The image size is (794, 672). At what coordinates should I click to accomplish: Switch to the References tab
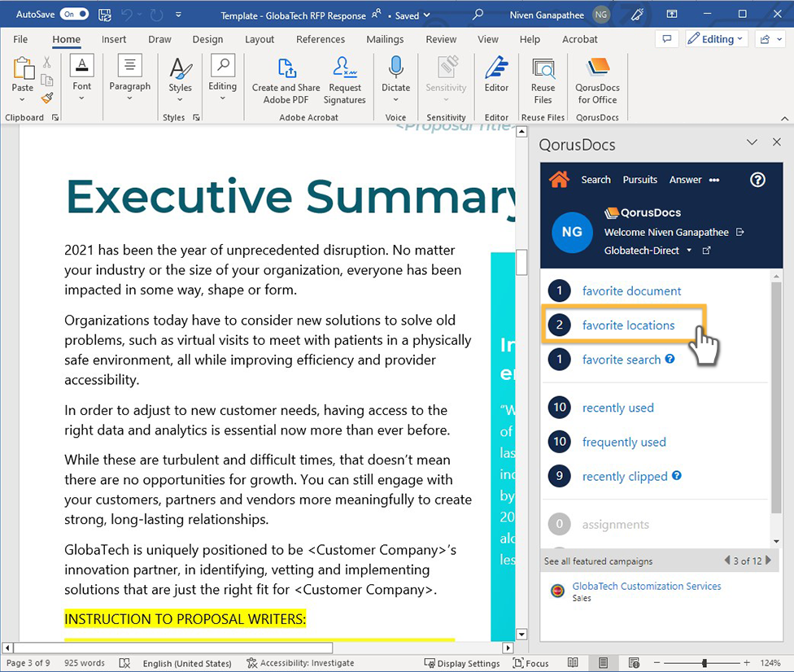click(321, 40)
